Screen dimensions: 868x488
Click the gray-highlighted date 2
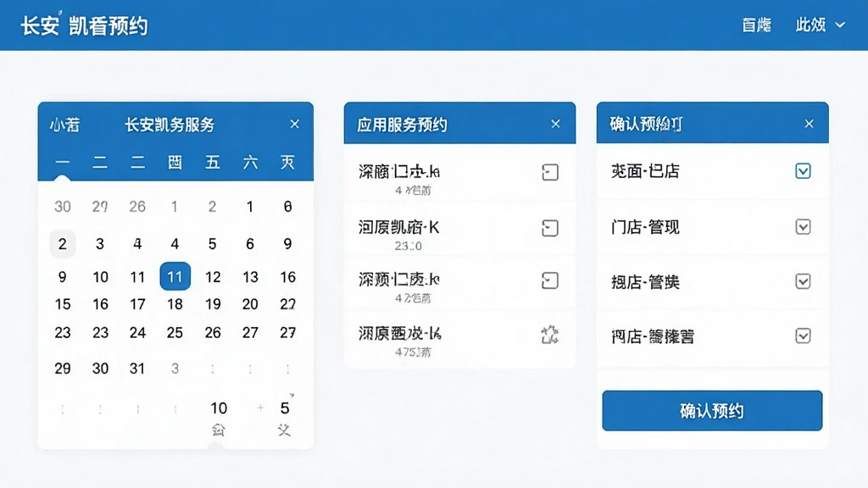click(63, 243)
